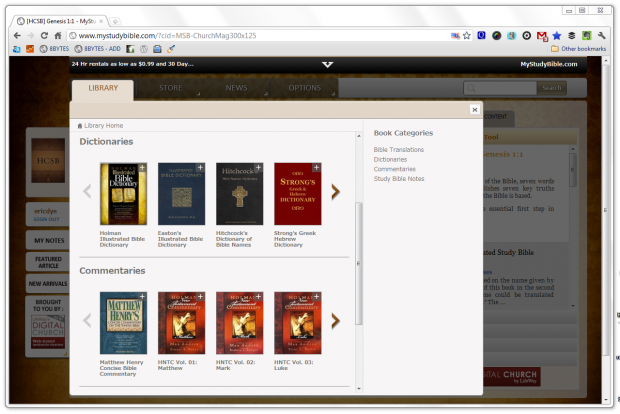Click Hitchcock's Dictionary of Bible Names title

[234, 239]
